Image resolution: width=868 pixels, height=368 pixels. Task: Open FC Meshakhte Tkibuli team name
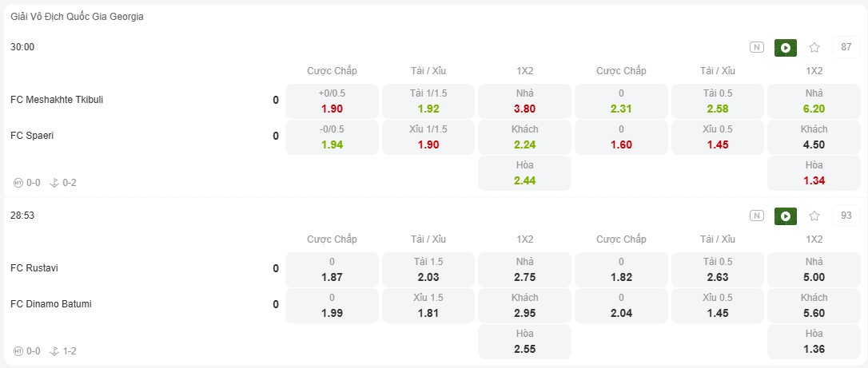[x=57, y=100]
